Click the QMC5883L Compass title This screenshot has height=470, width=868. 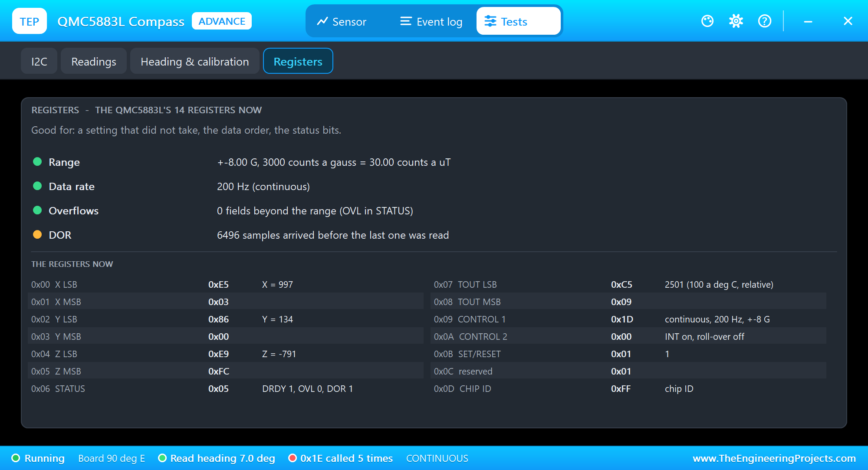click(x=121, y=21)
